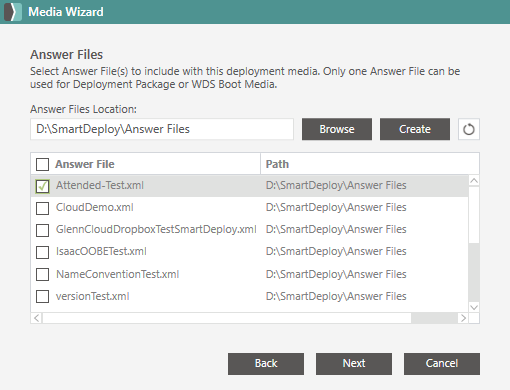The image size is (510, 390).
Task: Click the refresh answer files icon
Action: 469,129
